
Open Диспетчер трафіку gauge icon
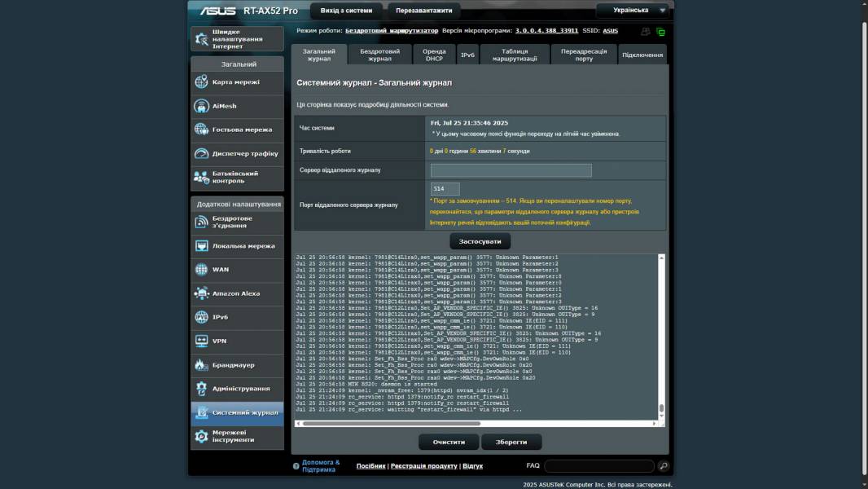coord(201,153)
